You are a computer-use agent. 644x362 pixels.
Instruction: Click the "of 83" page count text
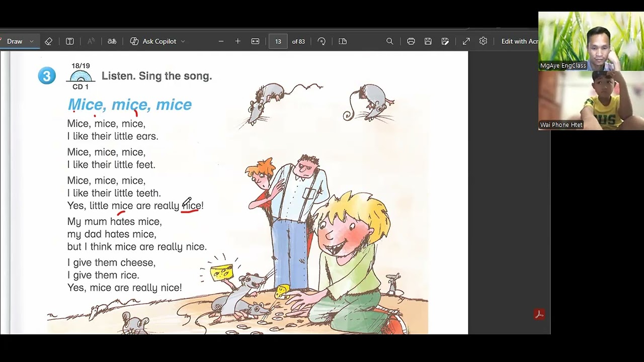pyautogui.click(x=298, y=41)
